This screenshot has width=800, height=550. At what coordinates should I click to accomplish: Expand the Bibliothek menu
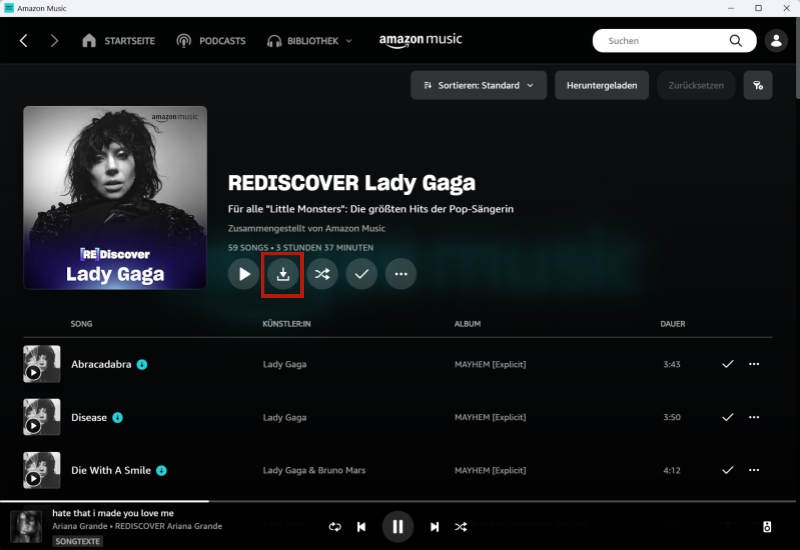coord(309,41)
